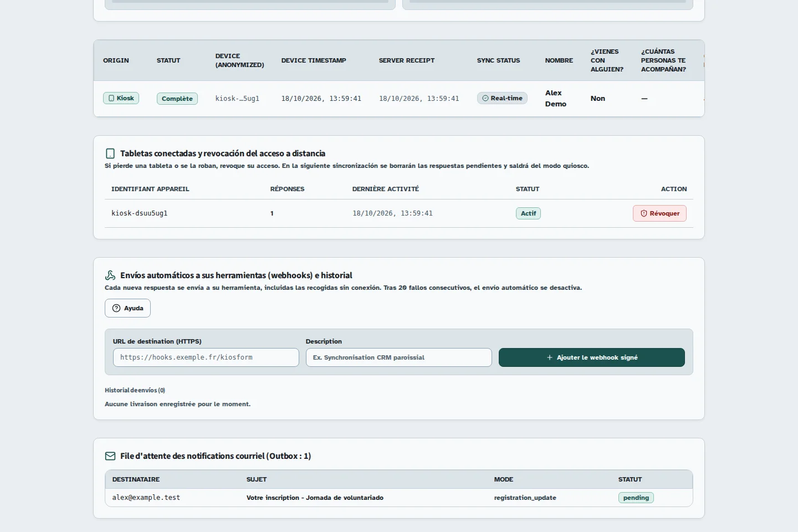Screen dimensions: 798x532
Task: Click the DEVICE (ANONYMIZED) column header
Action: point(240,60)
